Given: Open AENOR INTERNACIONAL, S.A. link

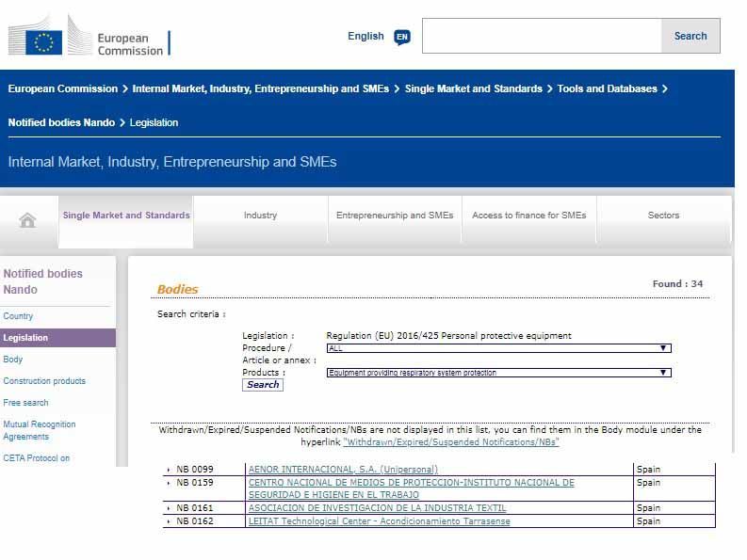Looking at the screenshot, I should 343,470.
